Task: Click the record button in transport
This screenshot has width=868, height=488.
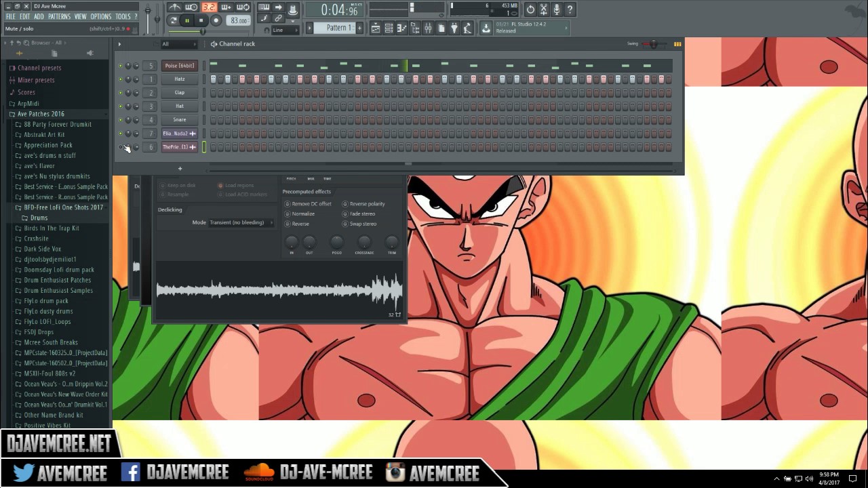Action: tap(216, 21)
